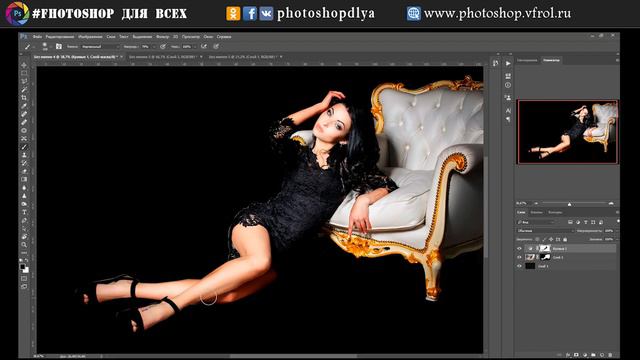Open the brush blending mode dropdown
Viewport: 640px width, 360px height.
(100, 47)
